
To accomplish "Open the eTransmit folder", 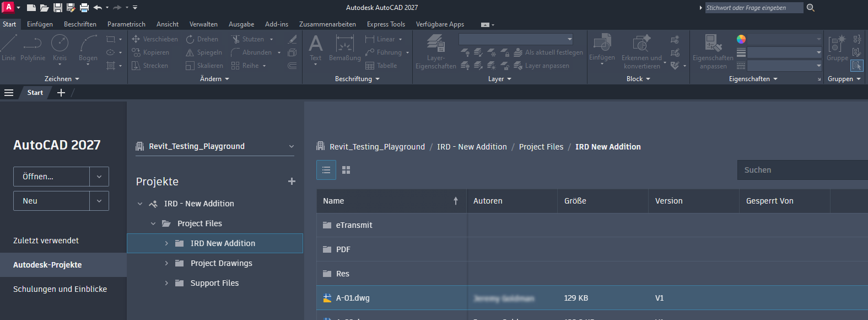I will coord(354,225).
